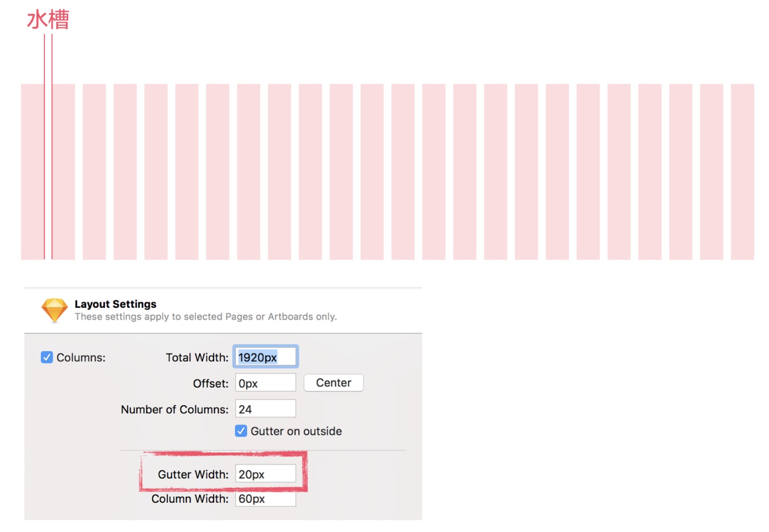This screenshot has width=769, height=532.
Task: Disable the Gutter on outside checkbox
Action: click(x=241, y=431)
